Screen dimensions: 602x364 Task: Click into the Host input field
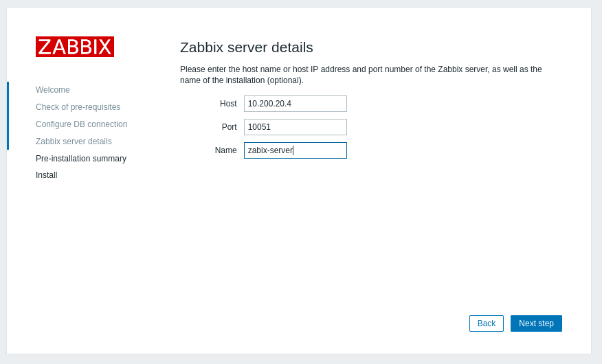[295, 104]
